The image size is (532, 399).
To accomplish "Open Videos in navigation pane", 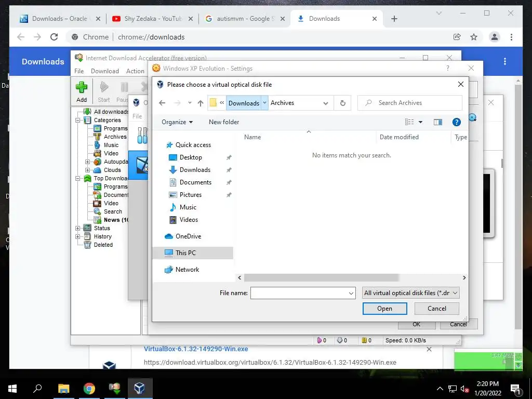I will (189, 220).
